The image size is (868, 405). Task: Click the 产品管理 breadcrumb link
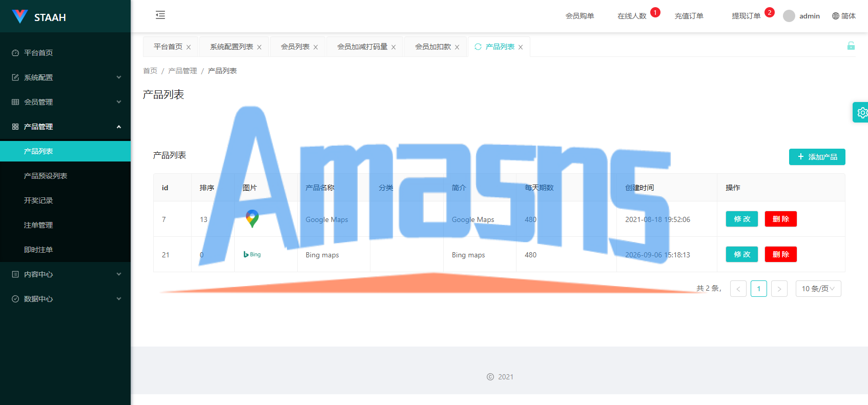pos(182,71)
